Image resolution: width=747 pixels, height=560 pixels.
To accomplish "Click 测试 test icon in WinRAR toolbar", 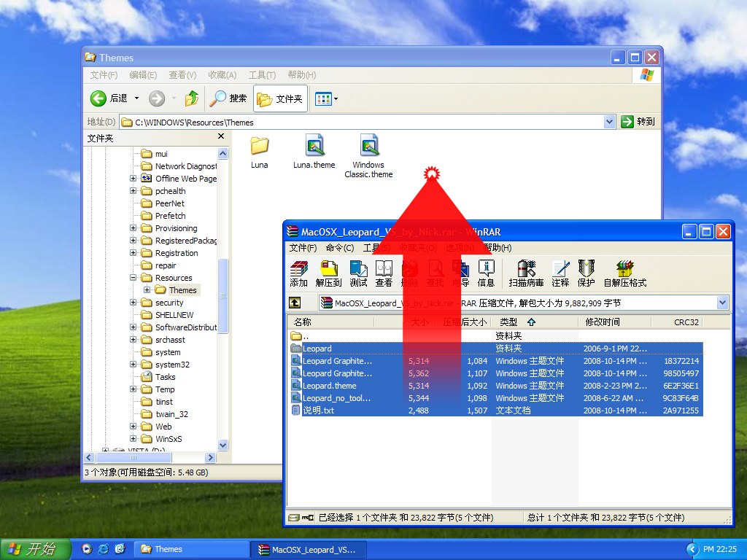I will (x=358, y=274).
